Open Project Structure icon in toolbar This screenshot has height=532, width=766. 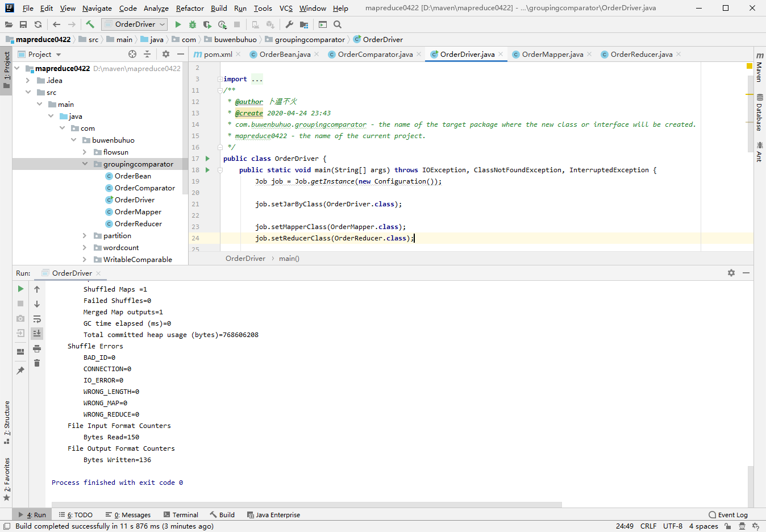click(x=304, y=24)
